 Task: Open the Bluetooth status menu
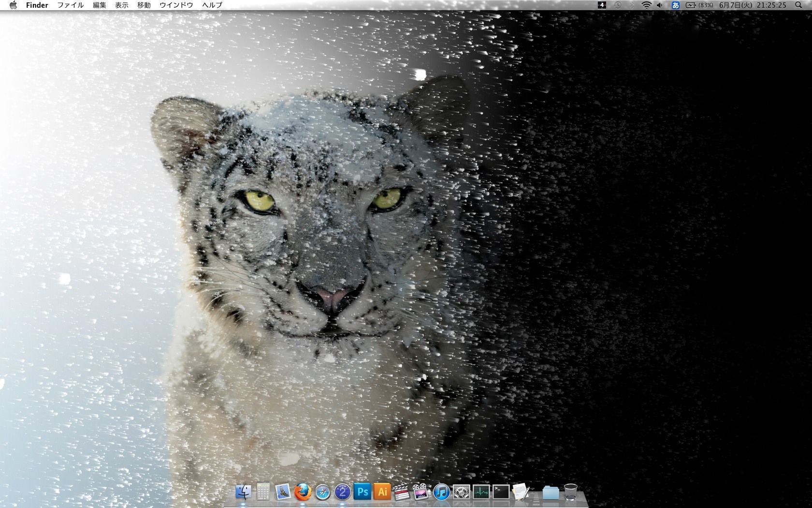click(632, 5)
